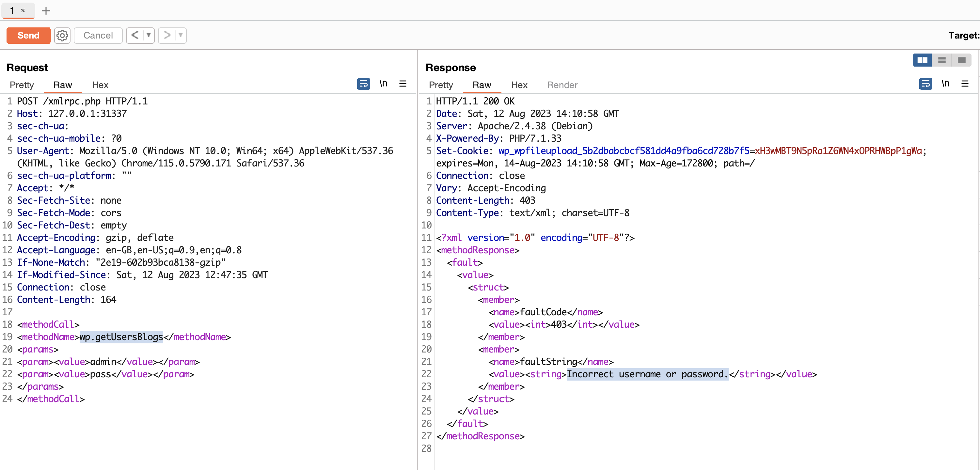
Task: Close Repeater tab 1
Action: click(x=23, y=10)
